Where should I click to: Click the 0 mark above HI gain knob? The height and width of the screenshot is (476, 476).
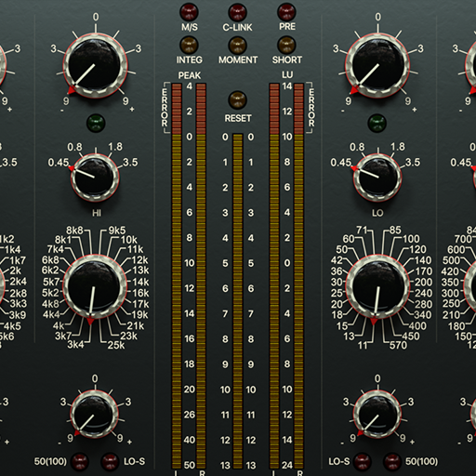point(96,17)
